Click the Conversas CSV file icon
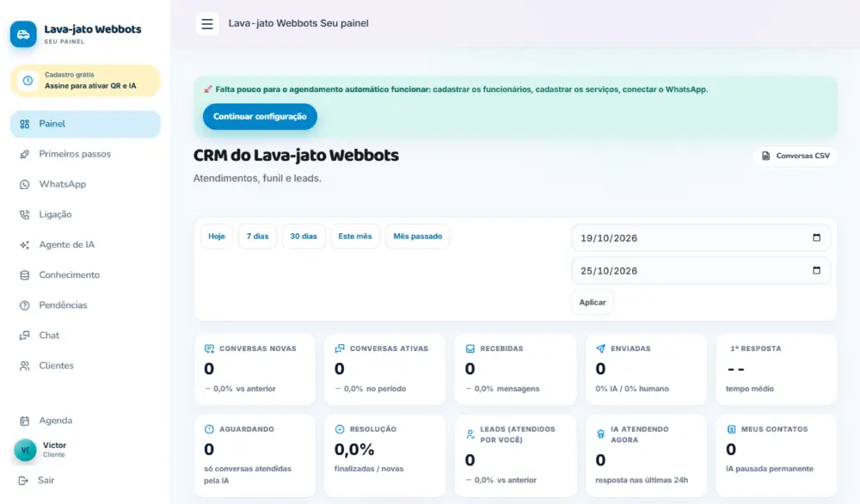The height and width of the screenshot is (504, 860). [765, 156]
